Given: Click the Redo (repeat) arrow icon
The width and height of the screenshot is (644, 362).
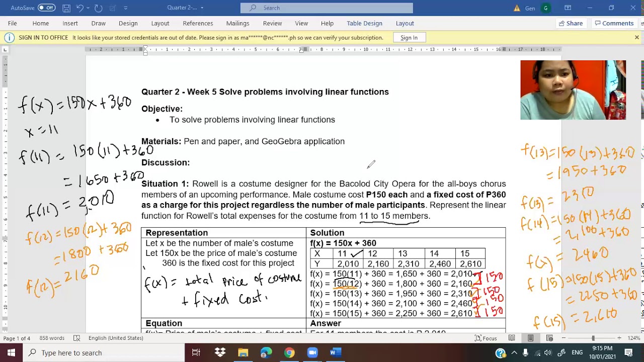Looking at the screenshot, I should 98,8.
